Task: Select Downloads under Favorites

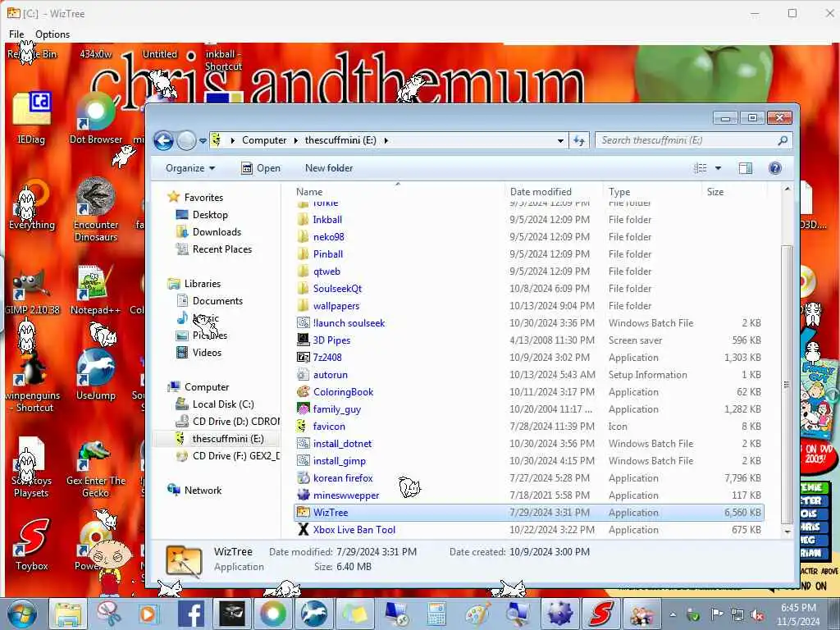Action: click(217, 232)
